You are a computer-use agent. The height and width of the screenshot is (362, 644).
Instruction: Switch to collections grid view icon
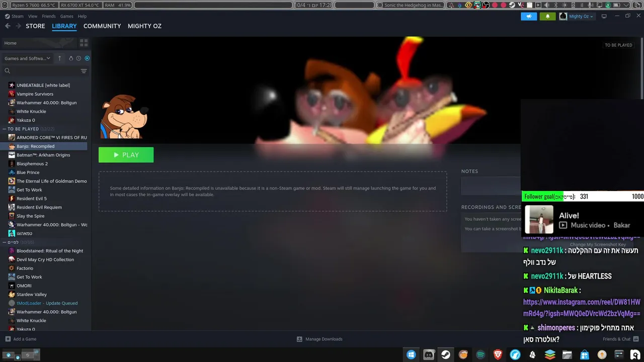click(x=84, y=43)
